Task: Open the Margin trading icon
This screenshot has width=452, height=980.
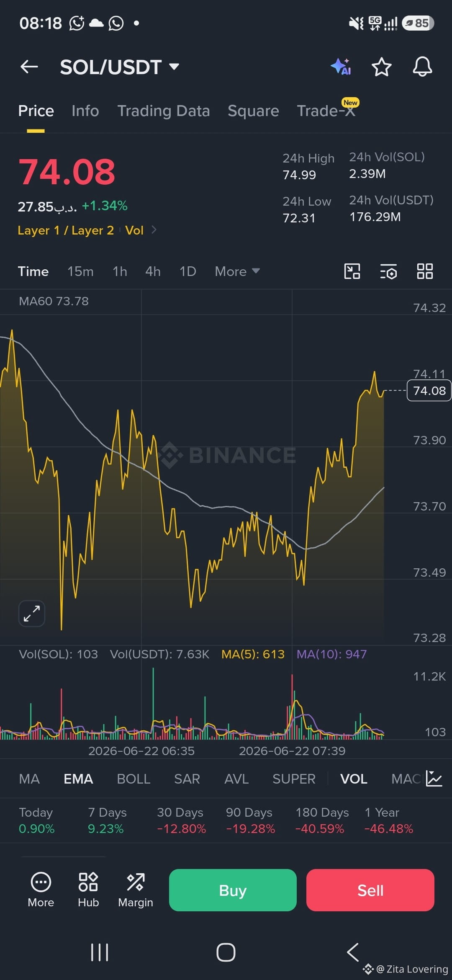Action: [136, 890]
